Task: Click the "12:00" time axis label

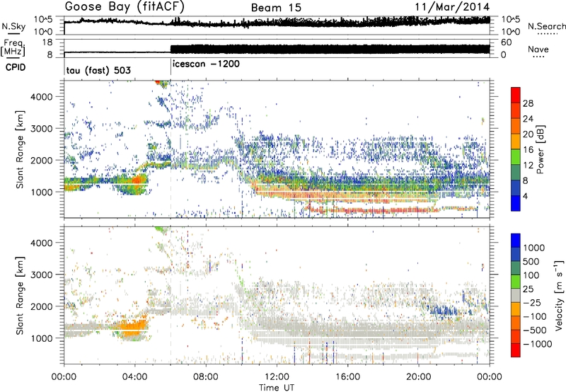Action: [277, 377]
